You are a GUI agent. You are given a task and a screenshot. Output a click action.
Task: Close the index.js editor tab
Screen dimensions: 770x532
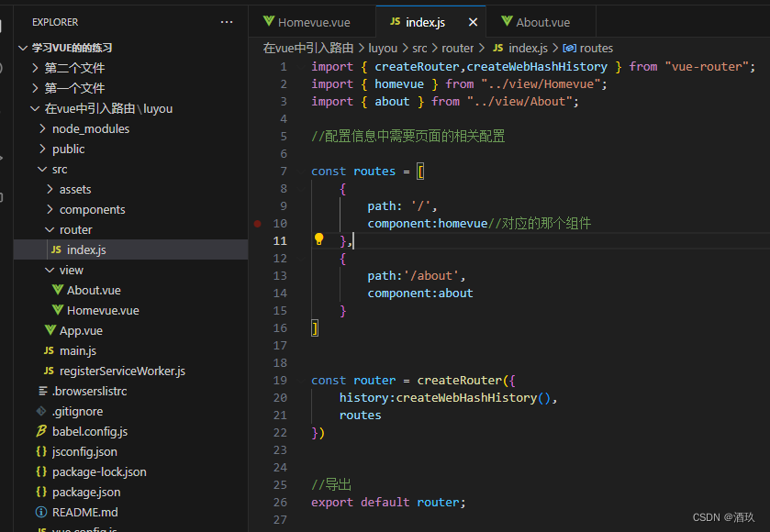pos(473,22)
